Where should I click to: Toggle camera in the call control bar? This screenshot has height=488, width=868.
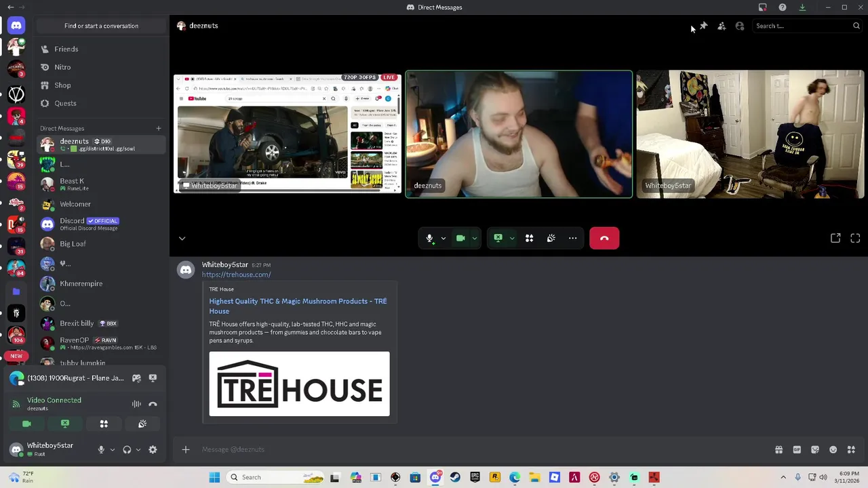pos(460,238)
